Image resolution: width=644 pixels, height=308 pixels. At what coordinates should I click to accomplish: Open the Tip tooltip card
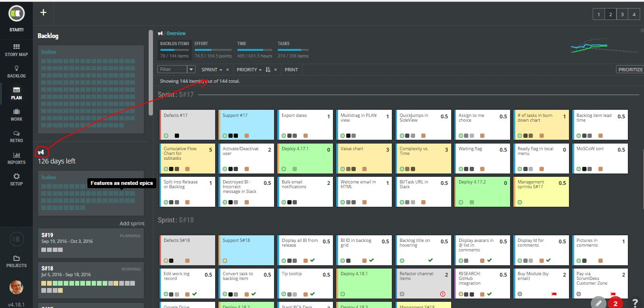click(x=305, y=283)
